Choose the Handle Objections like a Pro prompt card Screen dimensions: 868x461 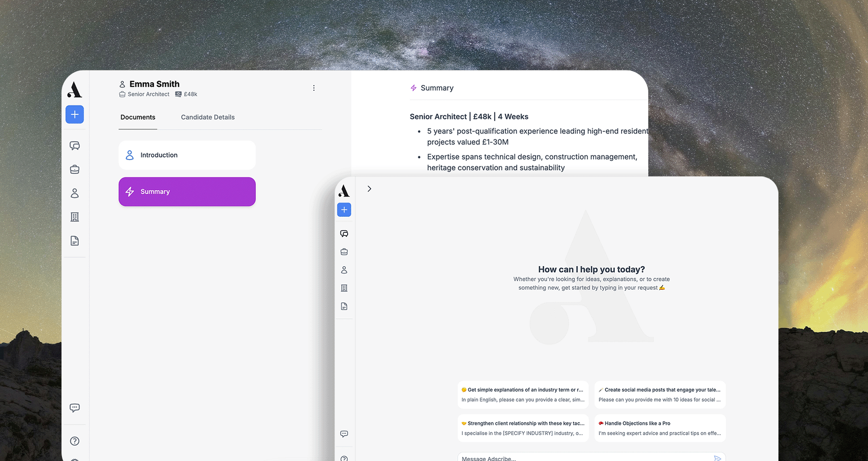click(x=660, y=428)
